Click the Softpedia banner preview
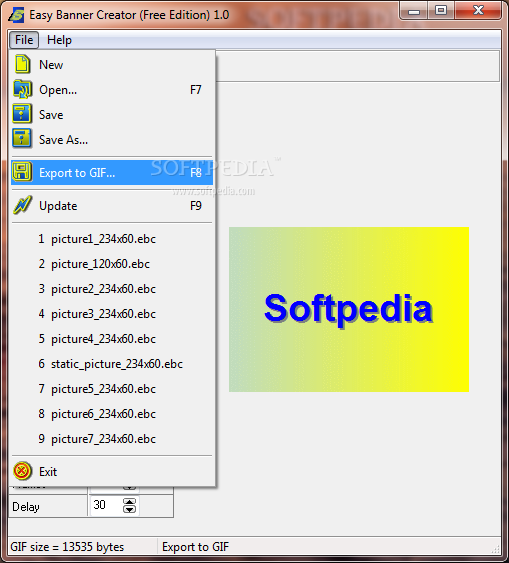 point(349,309)
